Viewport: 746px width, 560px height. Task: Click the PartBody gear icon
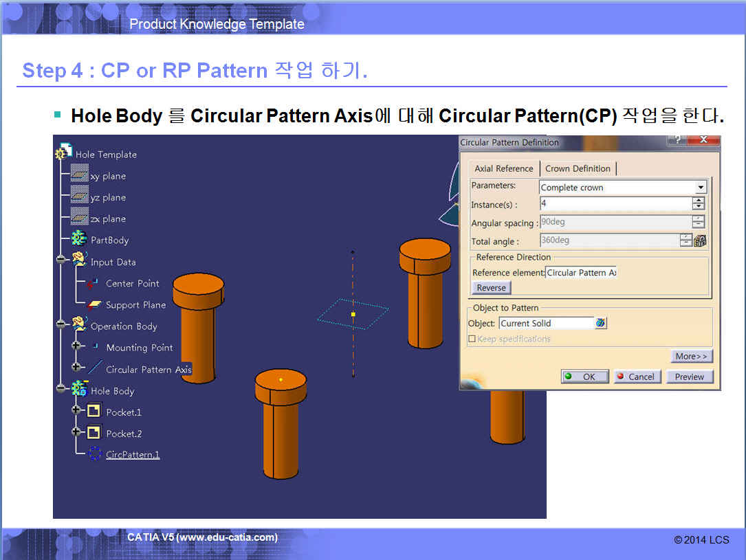(x=78, y=238)
